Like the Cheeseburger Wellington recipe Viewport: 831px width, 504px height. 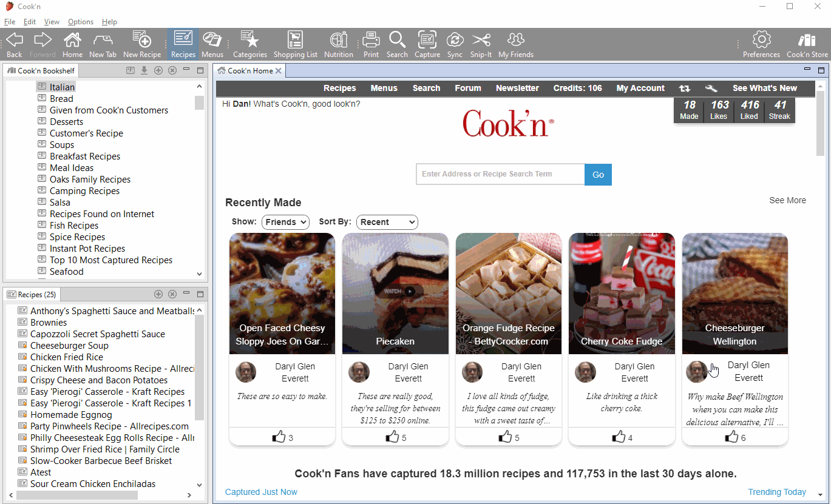pos(731,437)
